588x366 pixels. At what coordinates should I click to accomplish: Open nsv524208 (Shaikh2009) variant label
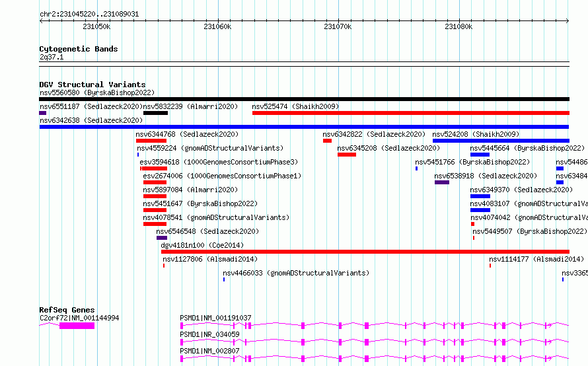coord(476,134)
